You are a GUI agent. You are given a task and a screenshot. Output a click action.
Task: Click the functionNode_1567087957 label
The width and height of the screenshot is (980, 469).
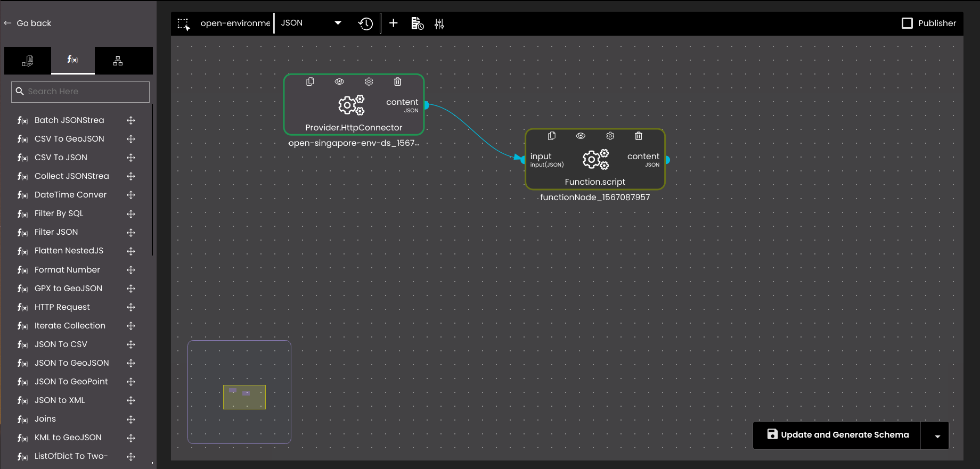click(595, 198)
